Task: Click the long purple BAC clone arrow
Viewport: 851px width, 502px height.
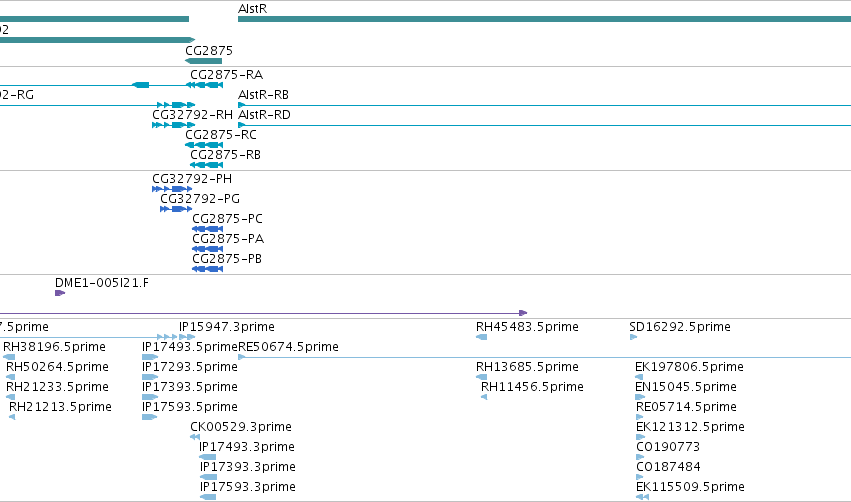Action: point(264,313)
